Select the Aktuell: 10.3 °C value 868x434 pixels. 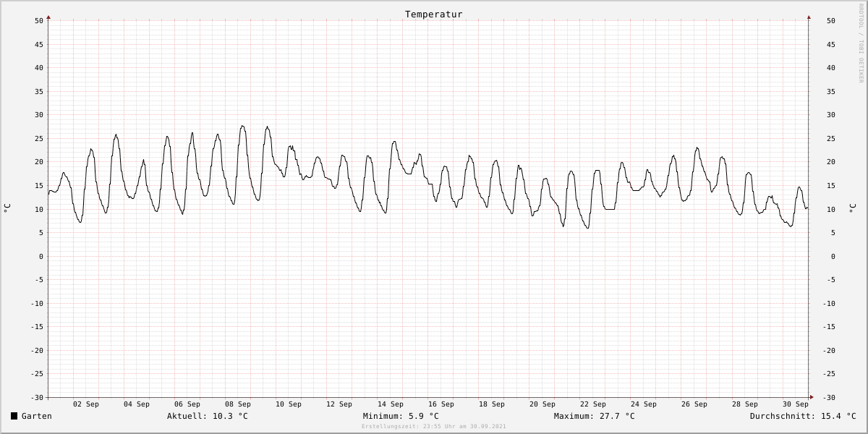[x=208, y=416]
